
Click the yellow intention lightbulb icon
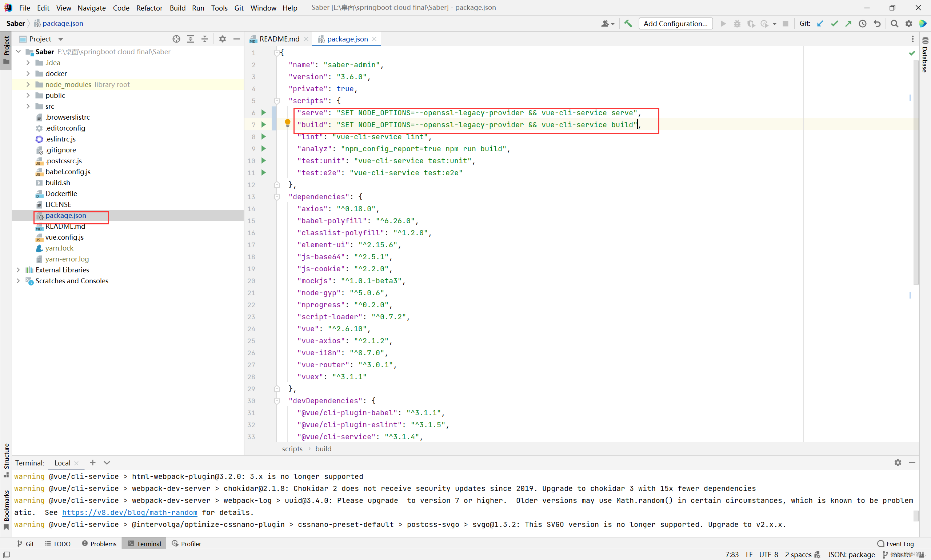coord(288,122)
